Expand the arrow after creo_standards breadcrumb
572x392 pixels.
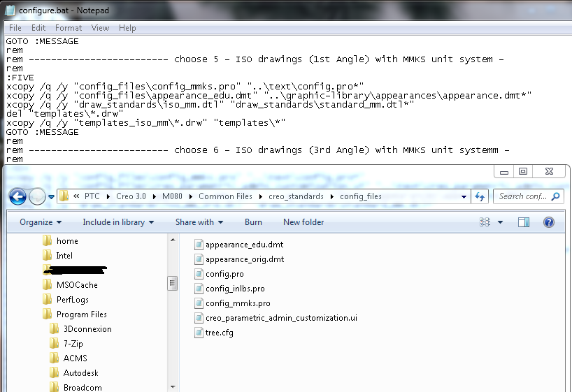(331, 196)
